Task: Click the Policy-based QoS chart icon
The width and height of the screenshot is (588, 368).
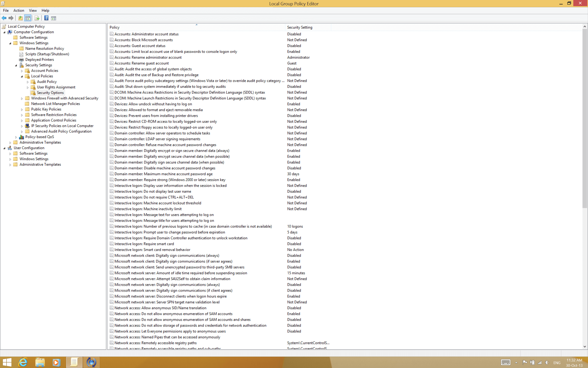Action: (x=22, y=137)
